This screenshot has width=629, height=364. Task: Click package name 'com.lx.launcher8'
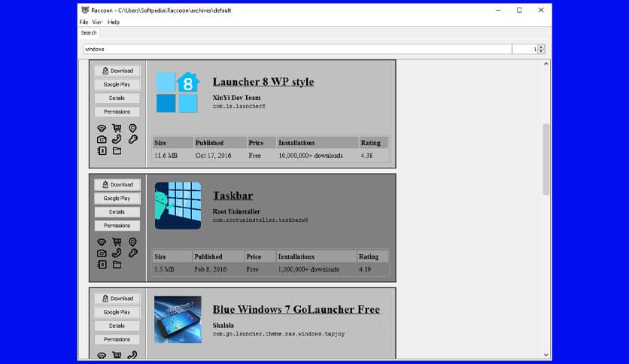click(239, 106)
